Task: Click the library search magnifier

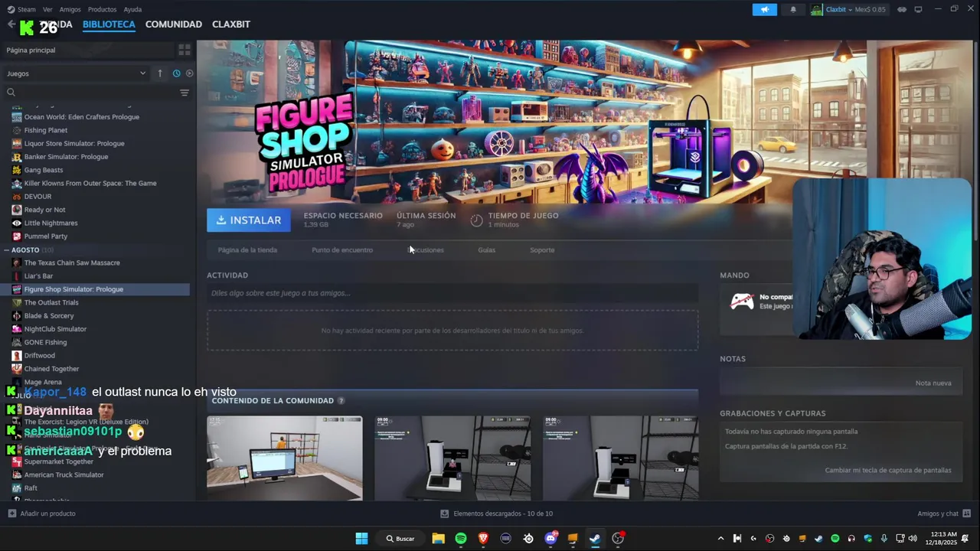Action: (11, 93)
